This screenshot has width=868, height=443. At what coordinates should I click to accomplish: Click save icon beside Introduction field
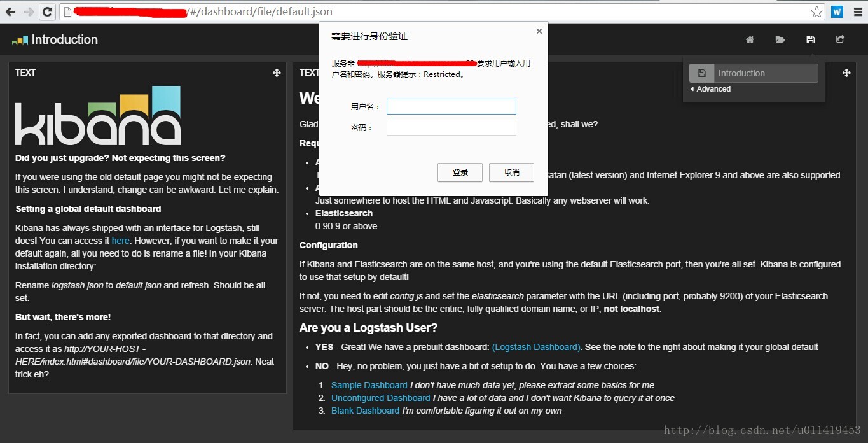tap(702, 73)
